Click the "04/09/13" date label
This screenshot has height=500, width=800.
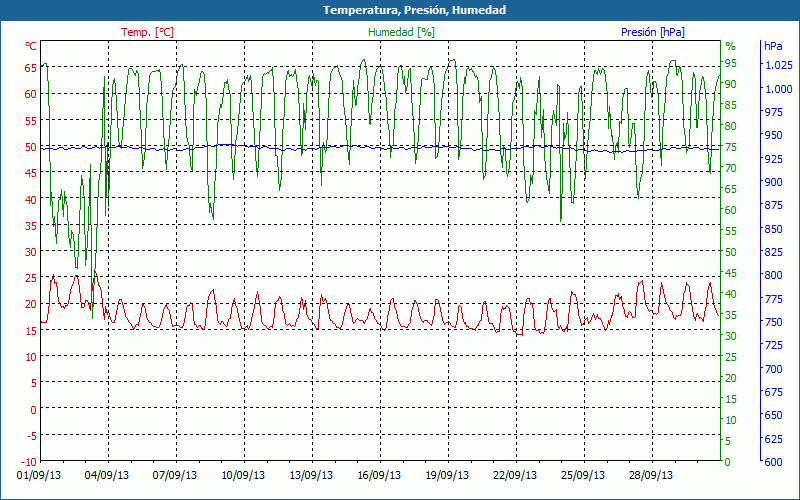(107, 475)
